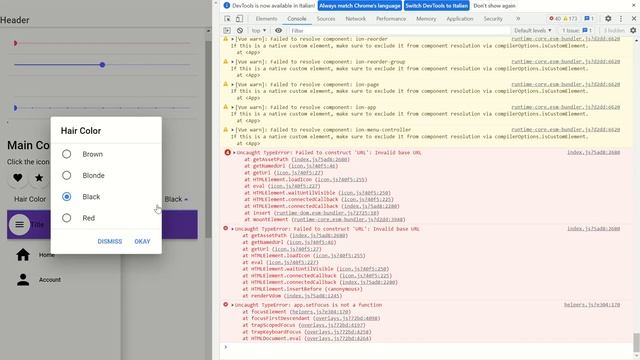The width and height of the screenshot is (640, 360).
Task: Show the console sidebar icon
Action: click(227, 31)
